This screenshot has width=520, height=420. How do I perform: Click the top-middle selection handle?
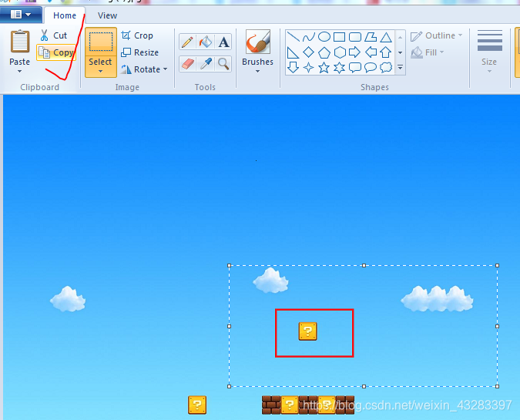point(364,265)
